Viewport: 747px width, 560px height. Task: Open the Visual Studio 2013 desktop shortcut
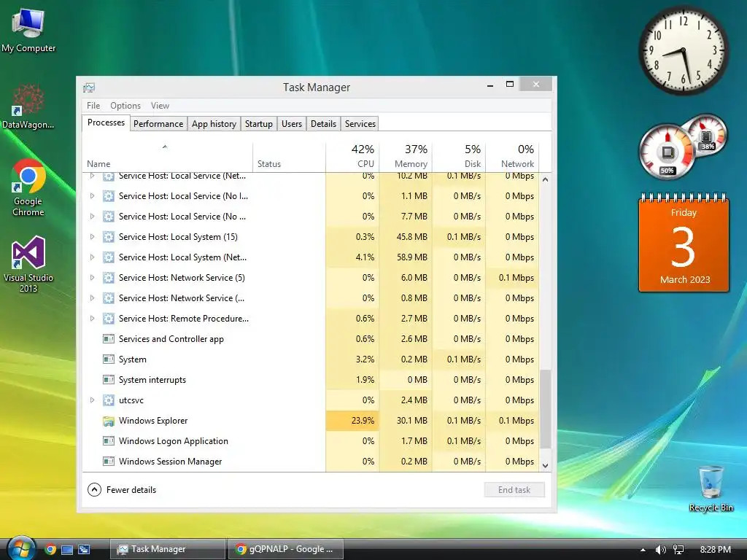(x=28, y=263)
